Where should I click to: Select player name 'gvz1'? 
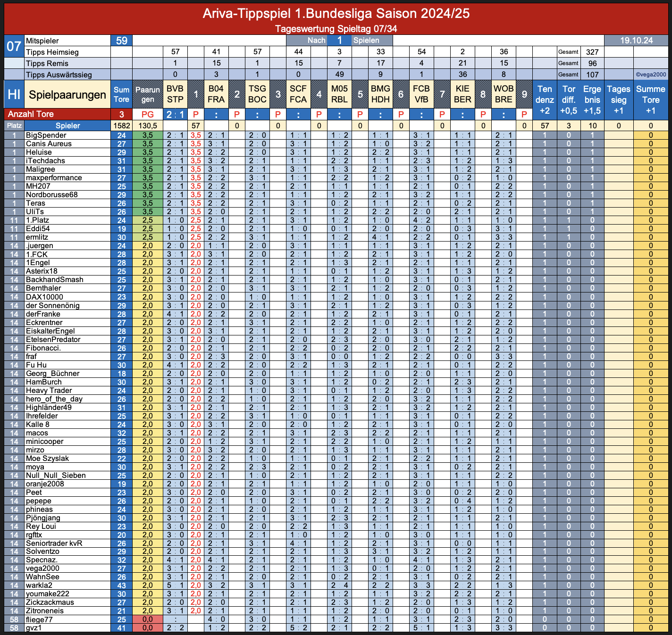click(x=34, y=627)
